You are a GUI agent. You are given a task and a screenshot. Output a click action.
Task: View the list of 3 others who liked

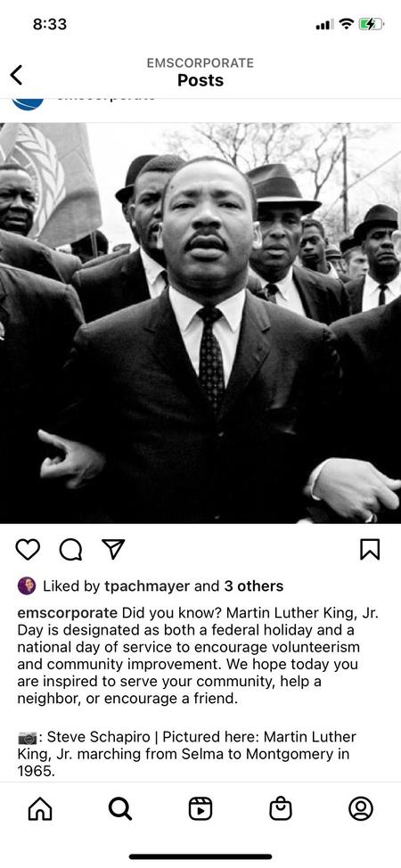pyautogui.click(x=254, y=585)
